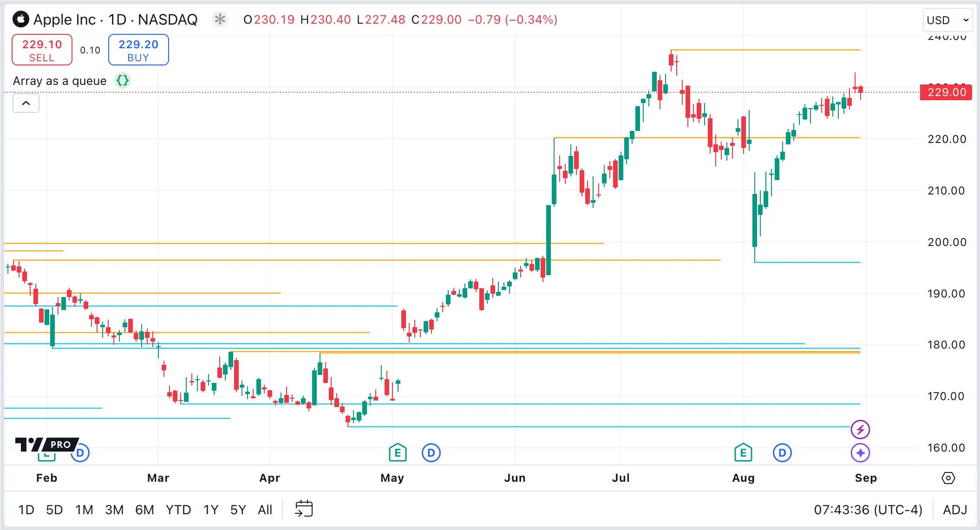
Task: Open chart settings hexagon icon
Action: (x=948, y=478)
